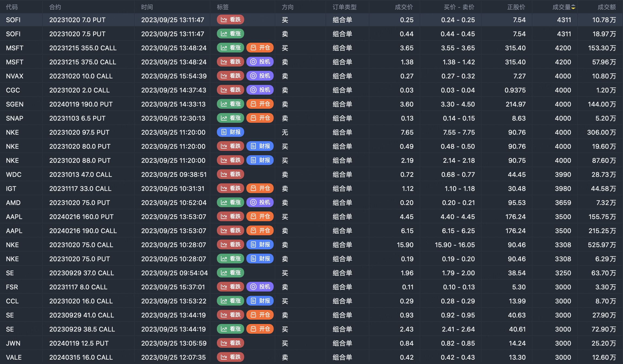Click the 成交价 column header
Image resolution: width=623 pixels, height=364 pixels.
[404, 7]
